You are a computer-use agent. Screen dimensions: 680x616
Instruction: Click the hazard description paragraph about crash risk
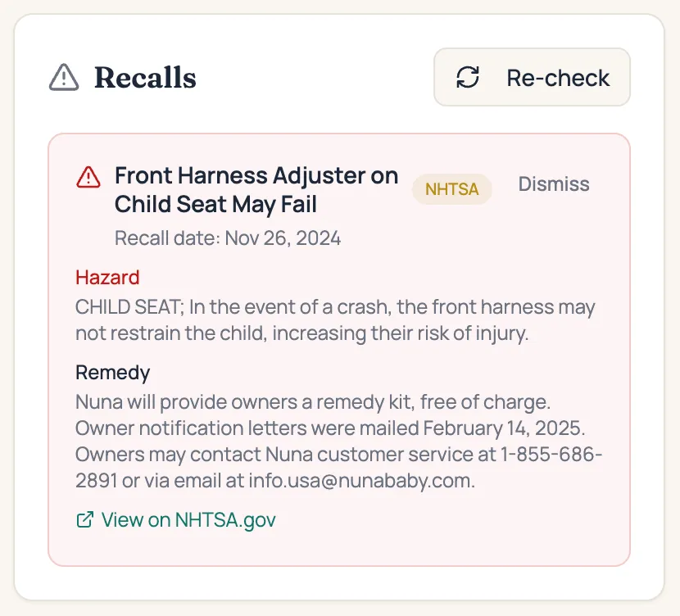335,319
